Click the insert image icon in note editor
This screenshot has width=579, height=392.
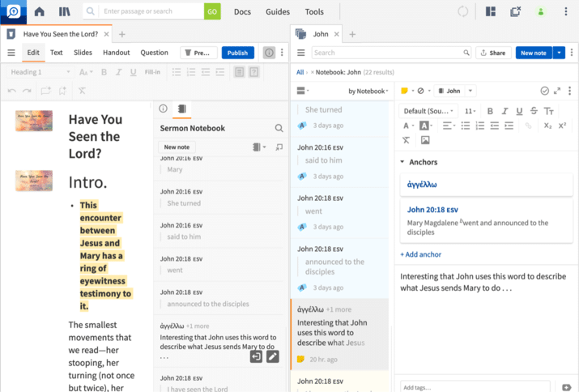[x=425, y=140]
